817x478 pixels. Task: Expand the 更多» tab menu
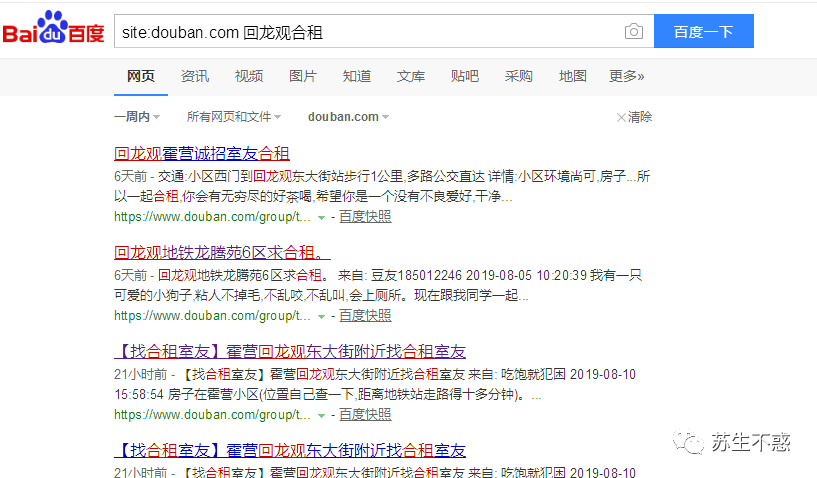(627, 76)
